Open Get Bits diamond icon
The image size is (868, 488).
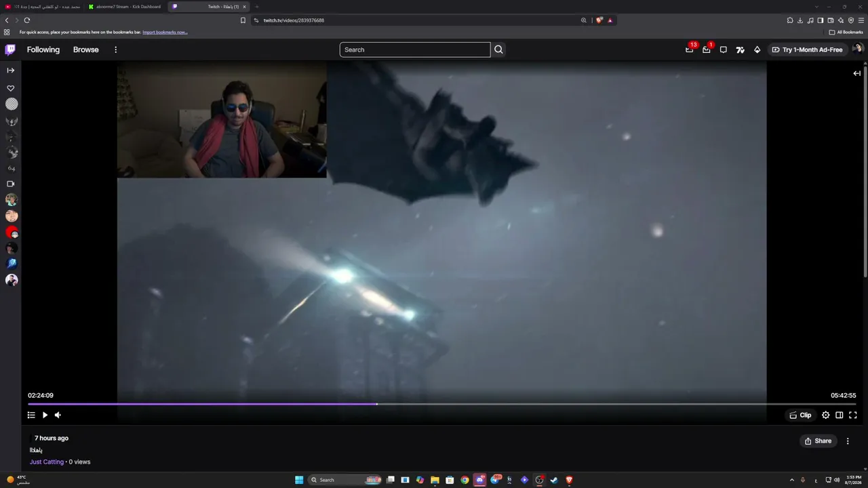click(x=757, y=49)
